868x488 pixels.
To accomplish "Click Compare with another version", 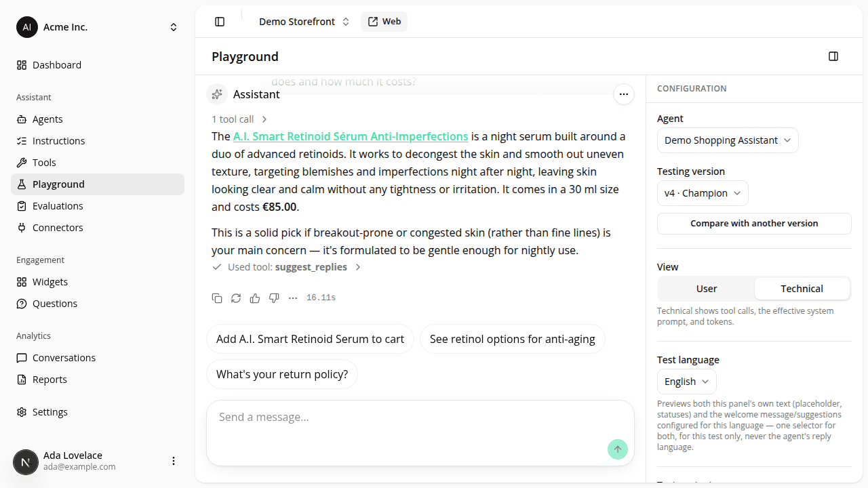I will click(x=754, y=224).
